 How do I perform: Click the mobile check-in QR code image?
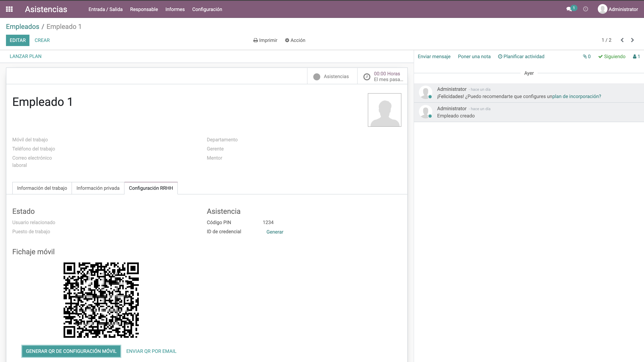click(x=101, y=300)
